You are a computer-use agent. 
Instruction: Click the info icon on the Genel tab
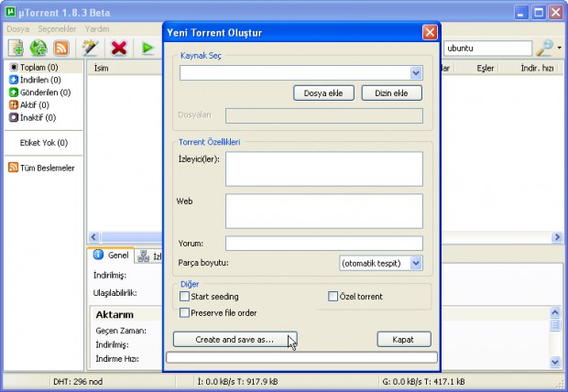pyautogui.click(x=98, y=255)
